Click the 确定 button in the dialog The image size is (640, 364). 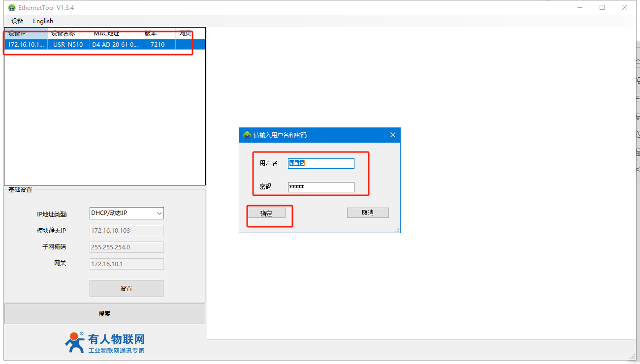point(266,213)
